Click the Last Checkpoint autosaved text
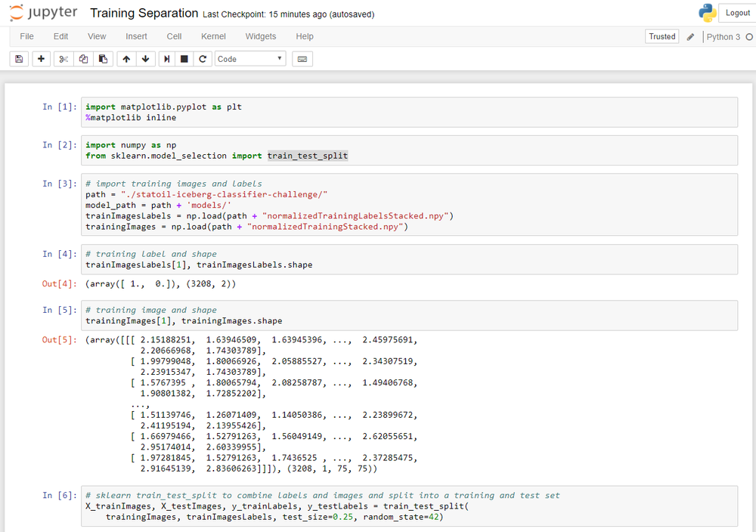Screen dimensions: 756x532 (288, 14)
